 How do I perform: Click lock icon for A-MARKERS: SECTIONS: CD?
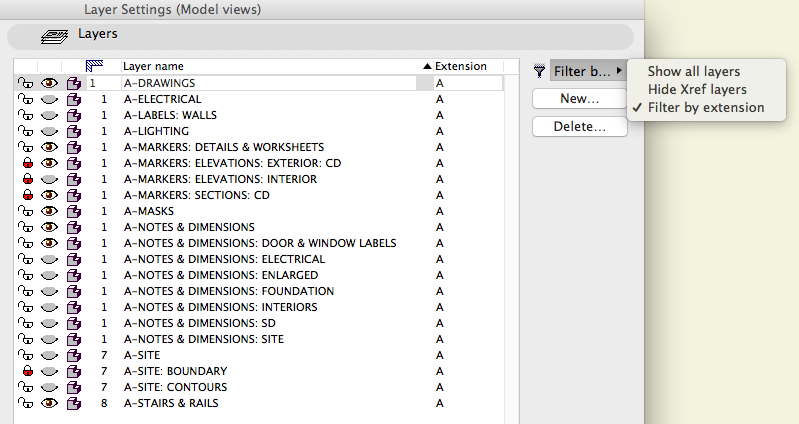click(26, 195)
